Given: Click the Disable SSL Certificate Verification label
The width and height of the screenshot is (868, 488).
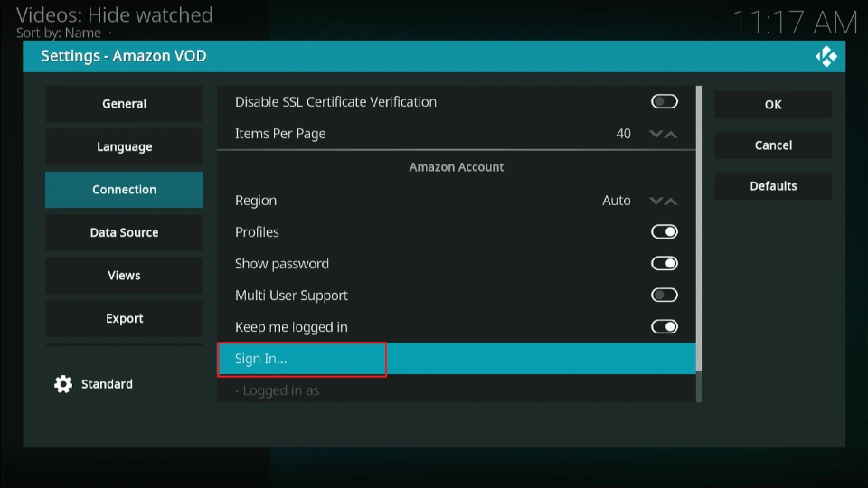Looking at the screenshot, I should (x=335, y=102).
